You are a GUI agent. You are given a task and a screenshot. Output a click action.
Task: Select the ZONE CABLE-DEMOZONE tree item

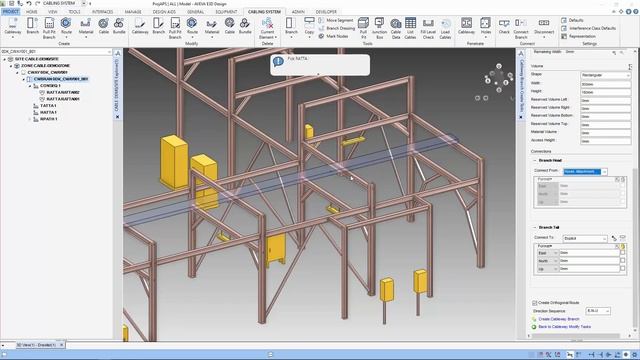tap(45, 66)
